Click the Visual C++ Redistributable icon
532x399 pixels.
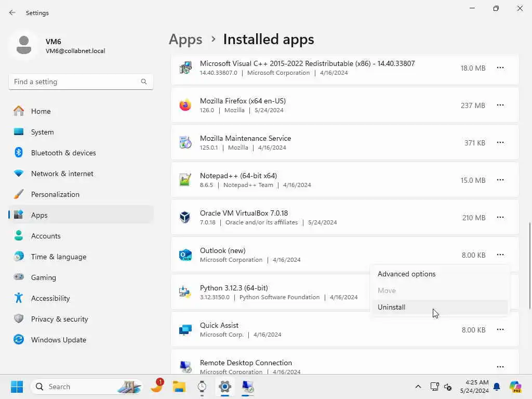(185, 68)
